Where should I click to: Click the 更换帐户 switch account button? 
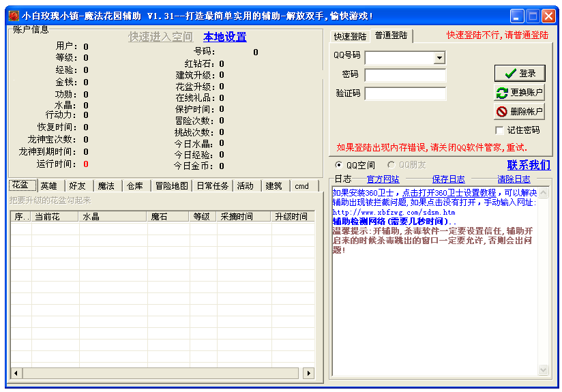coord(519,93)
